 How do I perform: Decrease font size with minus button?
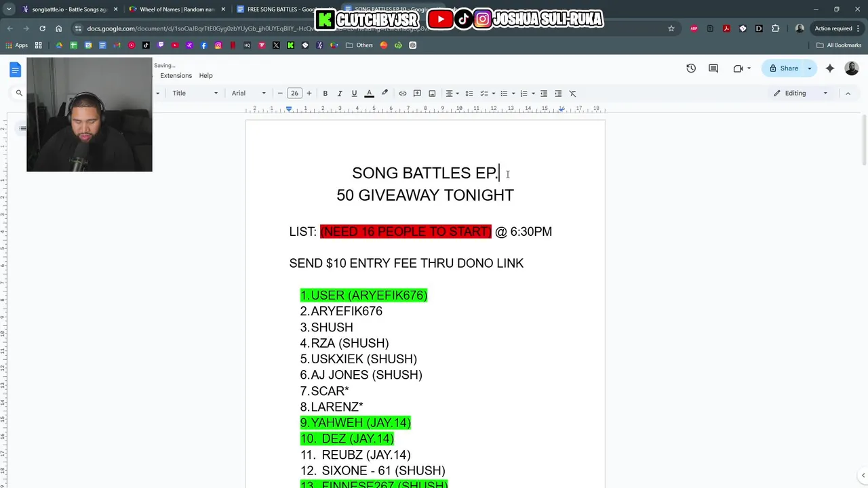point(280,93)
